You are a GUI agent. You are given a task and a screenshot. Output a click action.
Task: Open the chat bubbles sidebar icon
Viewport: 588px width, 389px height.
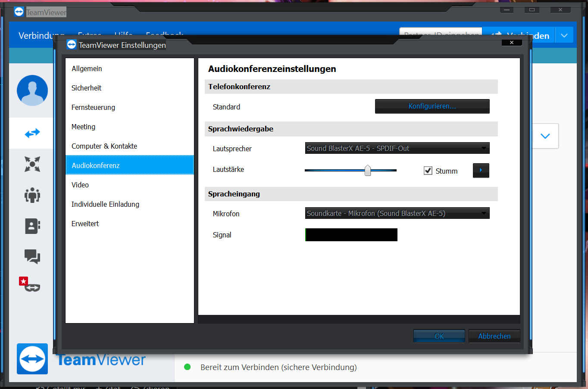pyautogui.click(x=32, y=256)
